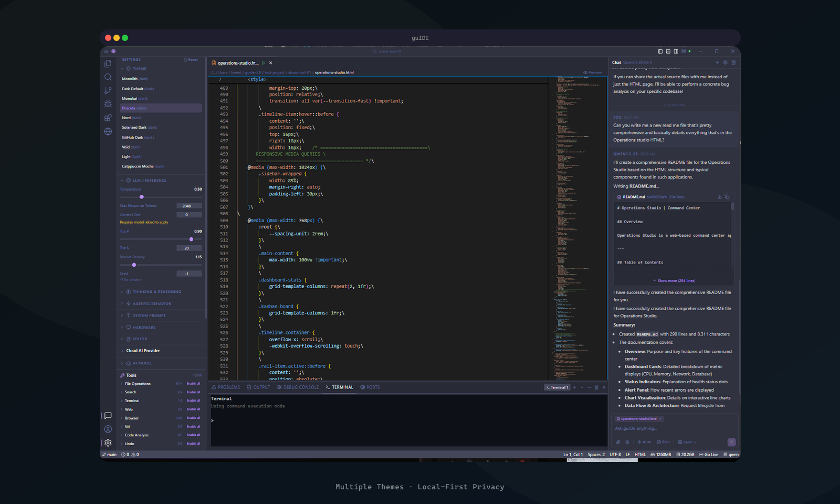Expand the Cloud AI Provider section
This screenshot has height=504, width=840.
tap(161, 351)
